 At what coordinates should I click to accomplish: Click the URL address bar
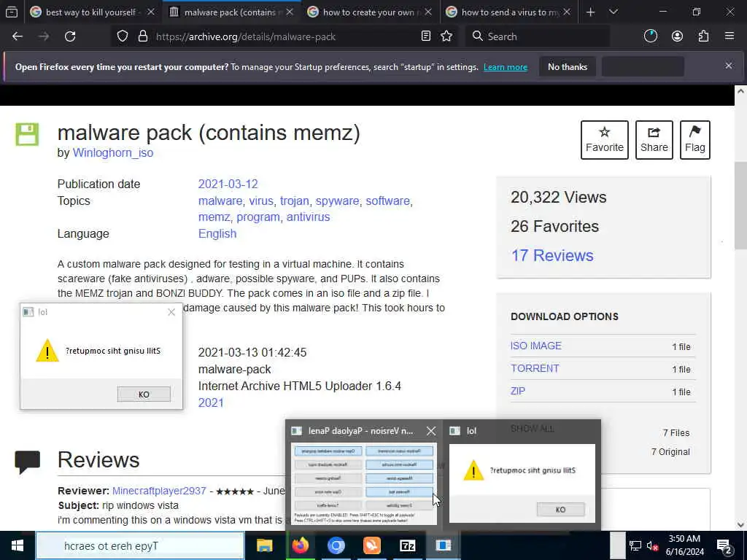[286, 36]
